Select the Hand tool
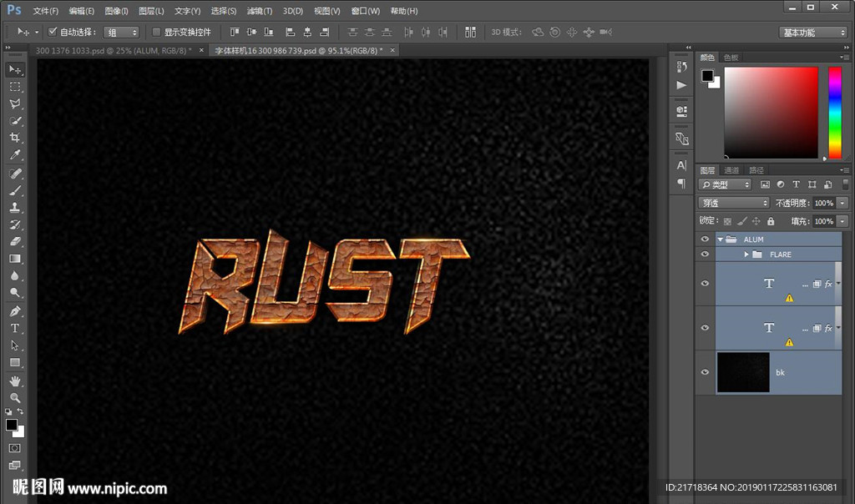Screen dimensions: 855x504 [15, 381]
